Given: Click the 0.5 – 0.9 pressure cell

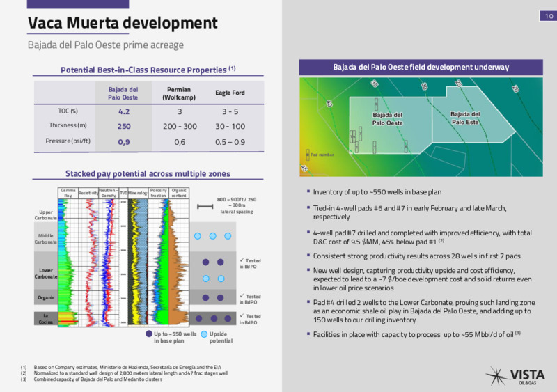Looking at the screenshot, I should (x=230, y=142).
